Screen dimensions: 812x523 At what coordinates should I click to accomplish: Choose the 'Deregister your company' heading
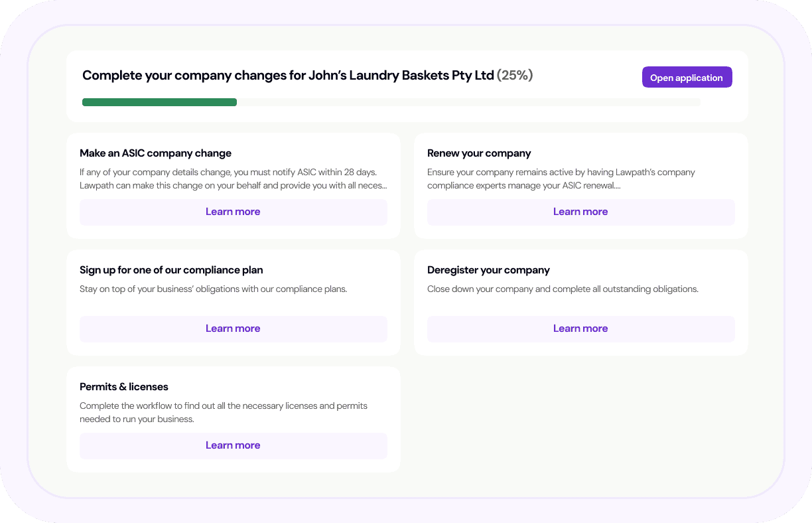click(x=488, y=270)
